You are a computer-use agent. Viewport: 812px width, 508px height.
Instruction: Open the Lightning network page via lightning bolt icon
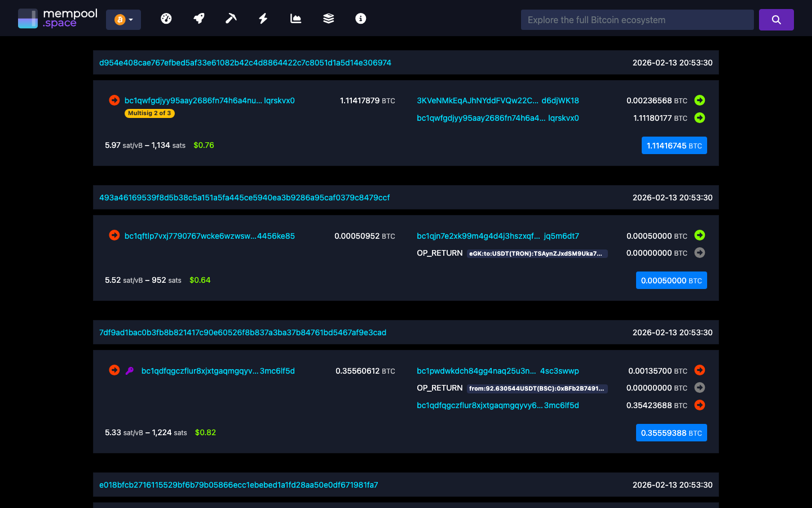(263, 18)
